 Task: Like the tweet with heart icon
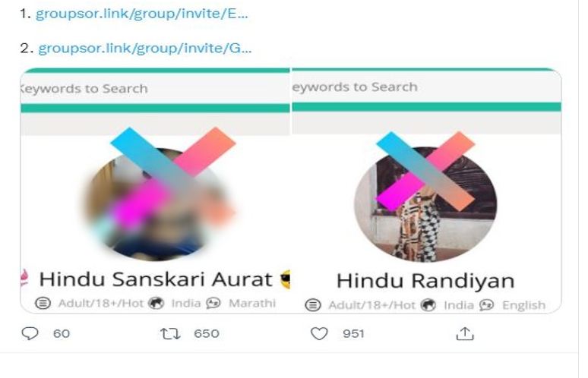tap(320, 333)
